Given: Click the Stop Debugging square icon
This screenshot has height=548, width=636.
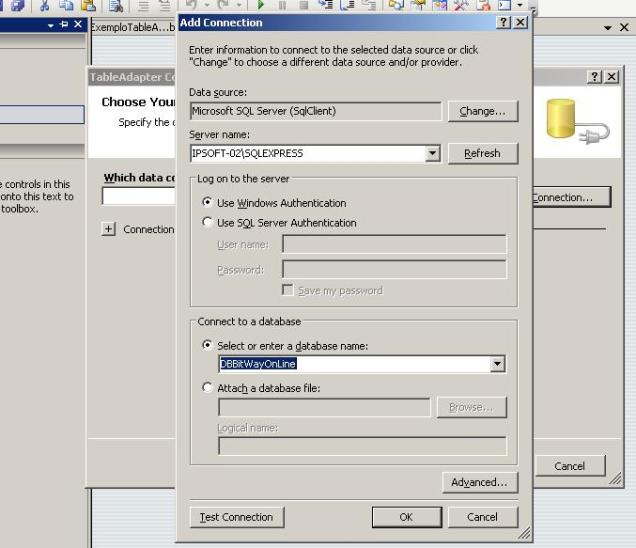Looking at the screenshot, I should click(x=303, y=5).
